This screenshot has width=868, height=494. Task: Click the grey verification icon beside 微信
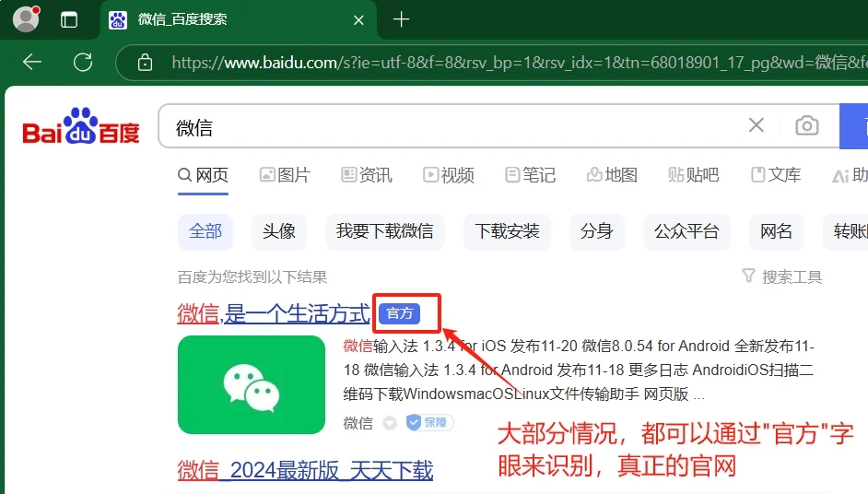click(391, 423)
